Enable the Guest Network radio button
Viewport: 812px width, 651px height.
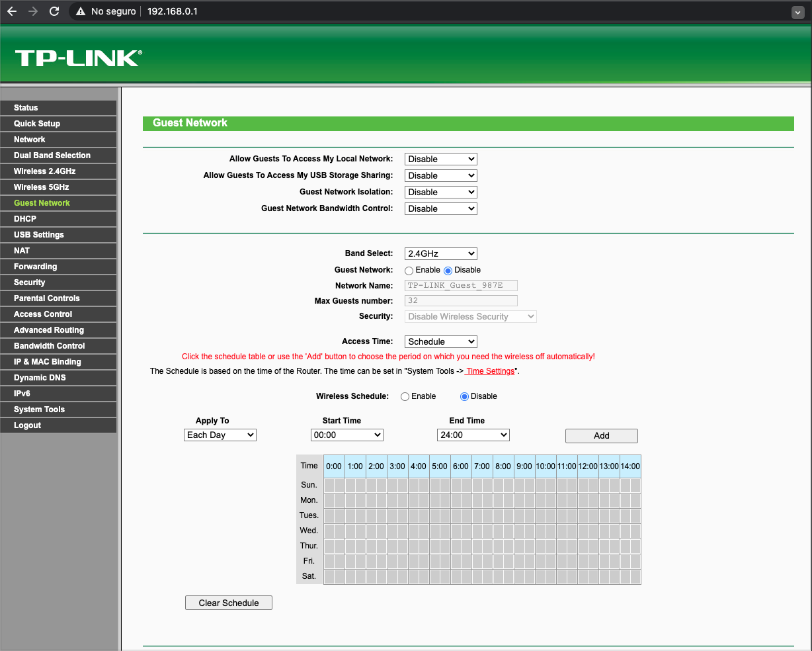409,271
